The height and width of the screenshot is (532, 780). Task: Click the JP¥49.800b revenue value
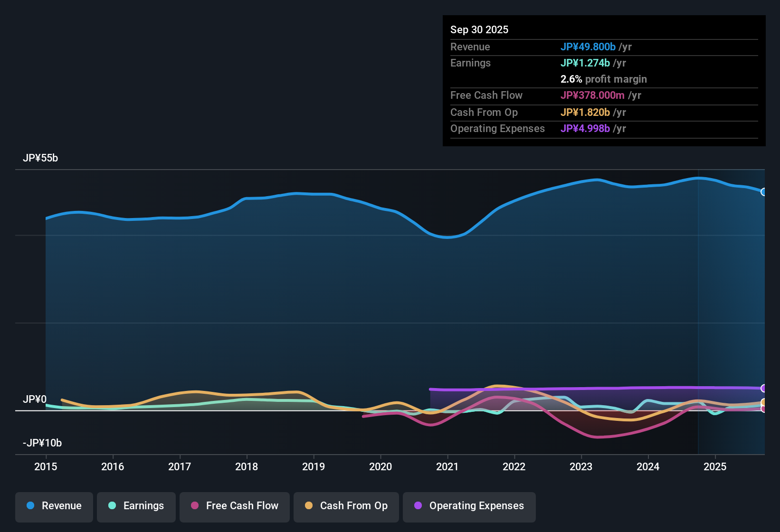click(x=589, y=47)
